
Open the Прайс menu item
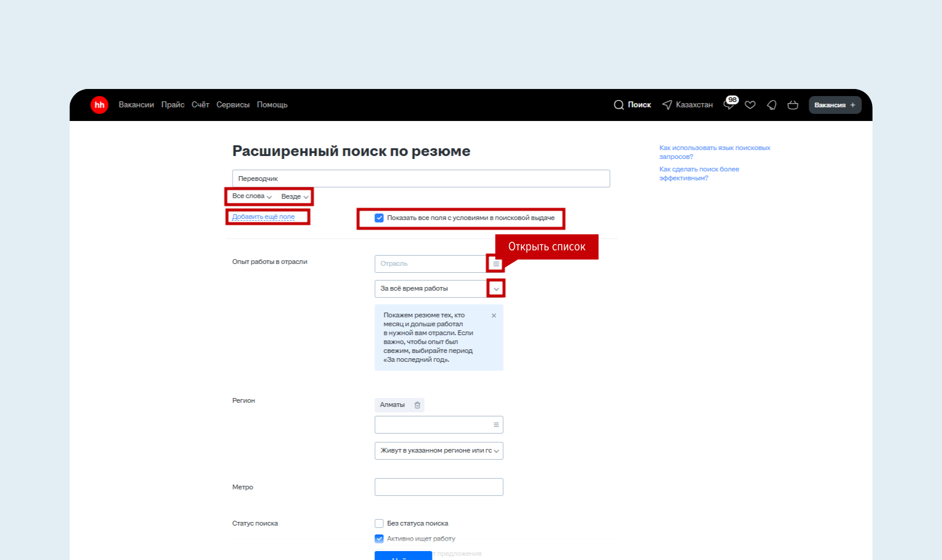[x=173, y=105]
